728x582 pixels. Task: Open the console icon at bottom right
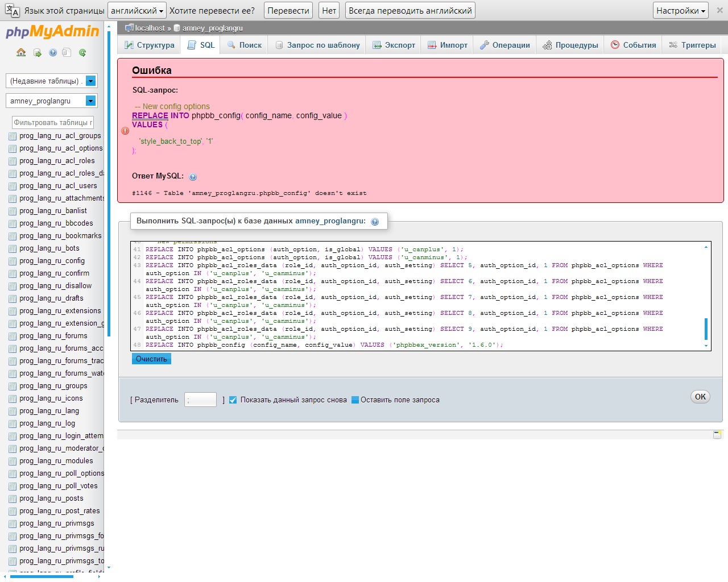(717, 435)
